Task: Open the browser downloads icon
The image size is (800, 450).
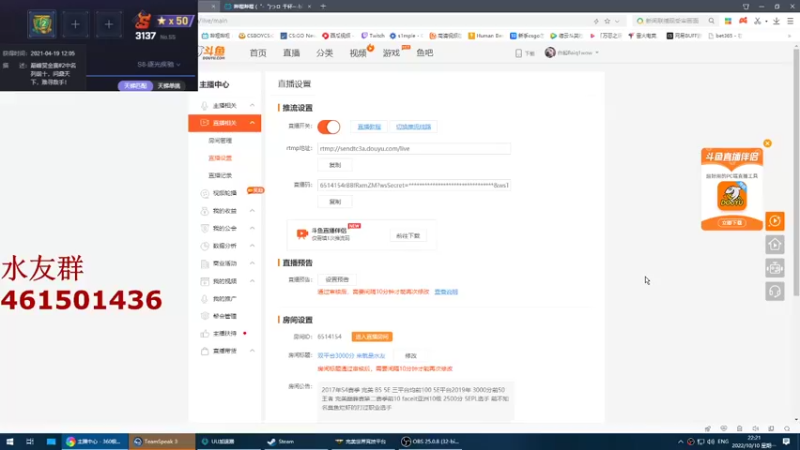Action: [x=776, y=21]
